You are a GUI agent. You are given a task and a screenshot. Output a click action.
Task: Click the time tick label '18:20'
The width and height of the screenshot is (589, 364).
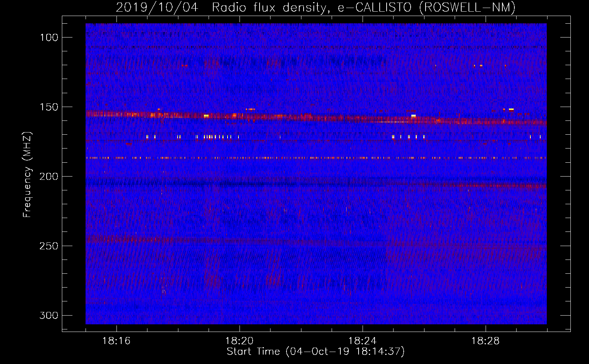pyautogui.click(x=240, y=341)
